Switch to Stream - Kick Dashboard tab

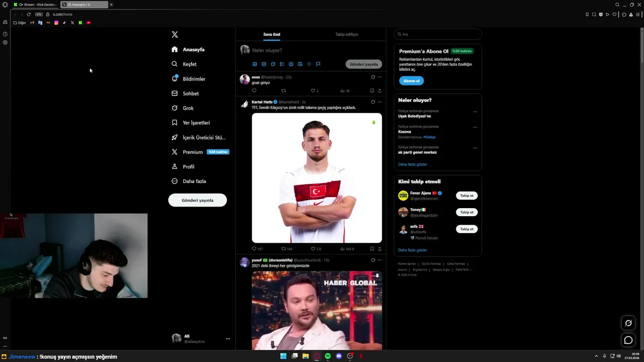35,5
